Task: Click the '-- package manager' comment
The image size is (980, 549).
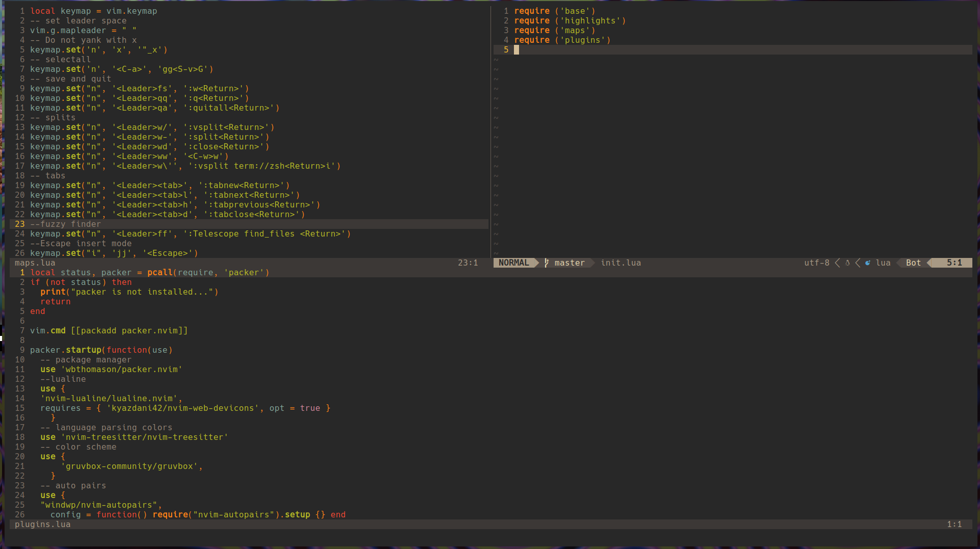Action: point(86,360)
